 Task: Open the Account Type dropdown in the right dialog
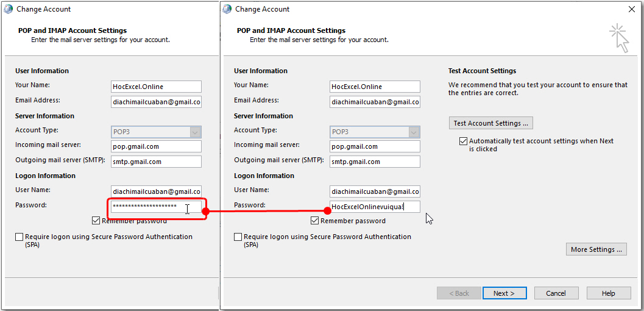point(414,132)
